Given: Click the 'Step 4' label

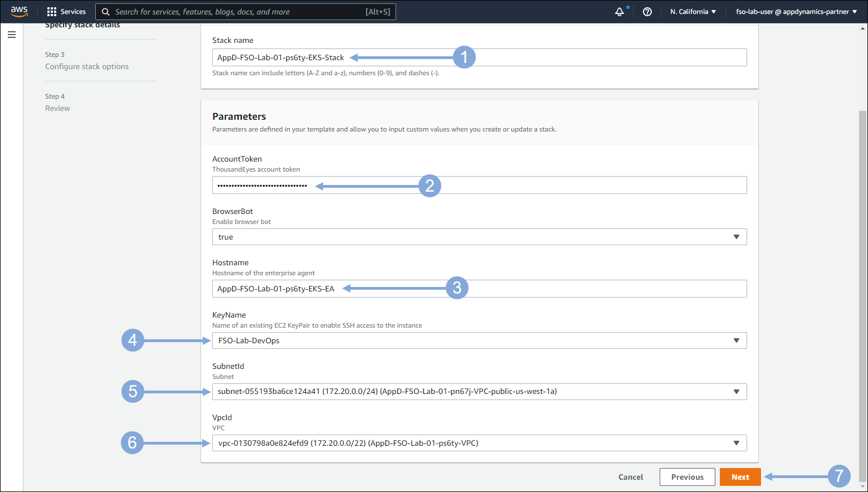Looking at the screenshot, I should (x=55, y=96).
